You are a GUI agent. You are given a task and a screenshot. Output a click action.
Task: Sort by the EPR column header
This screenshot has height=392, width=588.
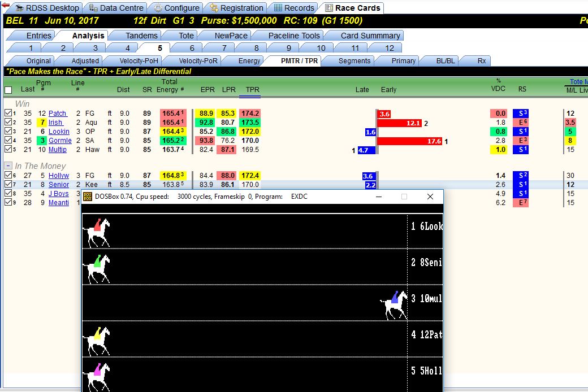[207, 90]
